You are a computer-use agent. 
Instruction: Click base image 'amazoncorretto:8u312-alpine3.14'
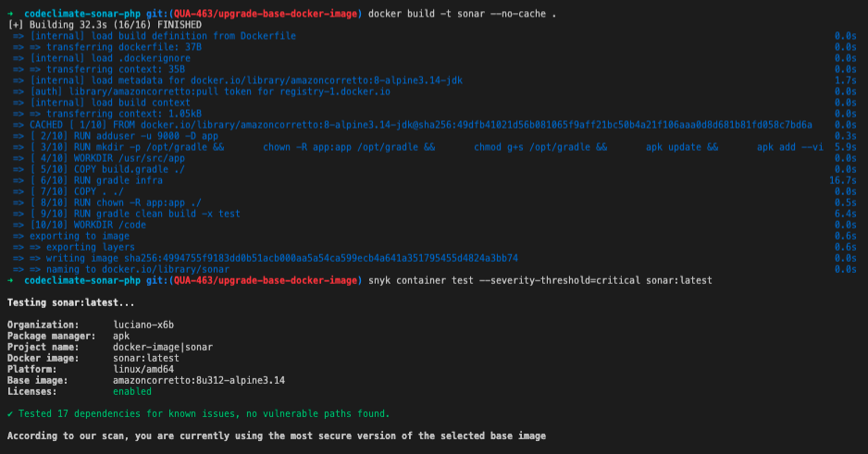pos(199,380)
